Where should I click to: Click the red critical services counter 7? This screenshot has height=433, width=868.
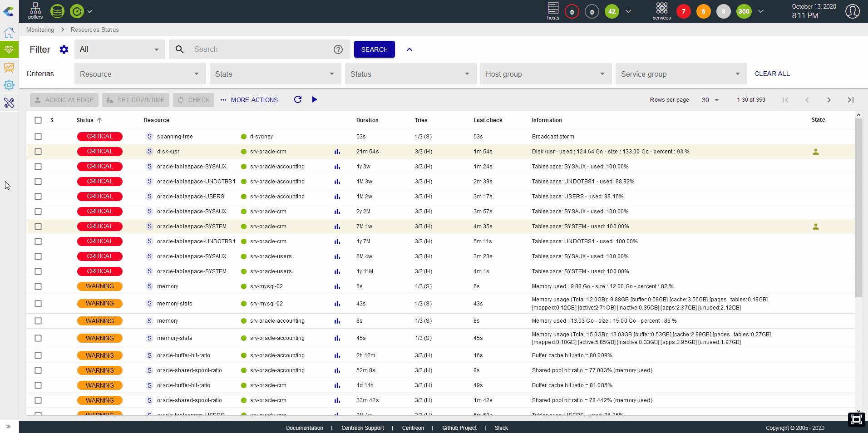683,11
